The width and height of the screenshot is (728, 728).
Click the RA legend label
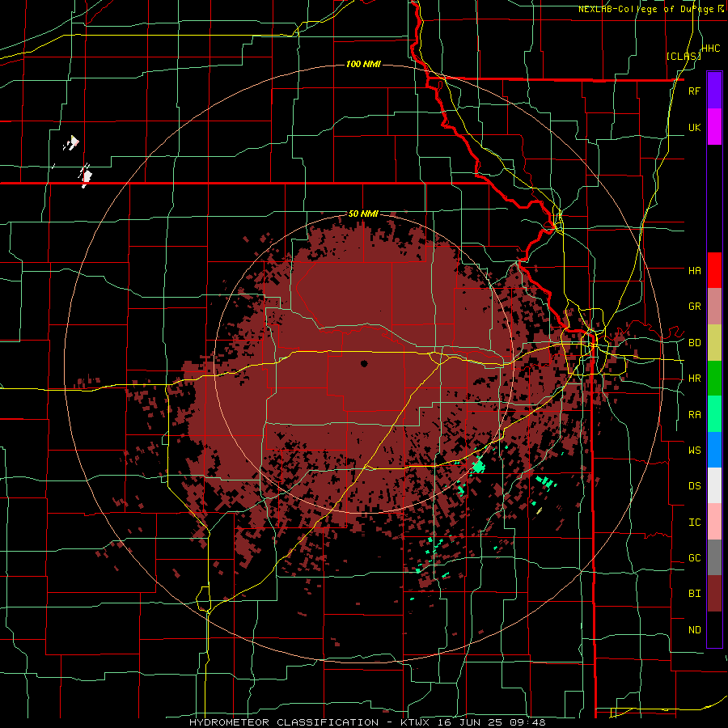click(x=694, y=415)
